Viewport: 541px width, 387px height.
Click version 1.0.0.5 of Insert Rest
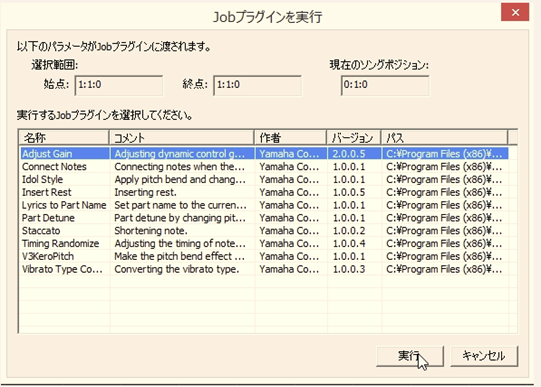point(348,192)
